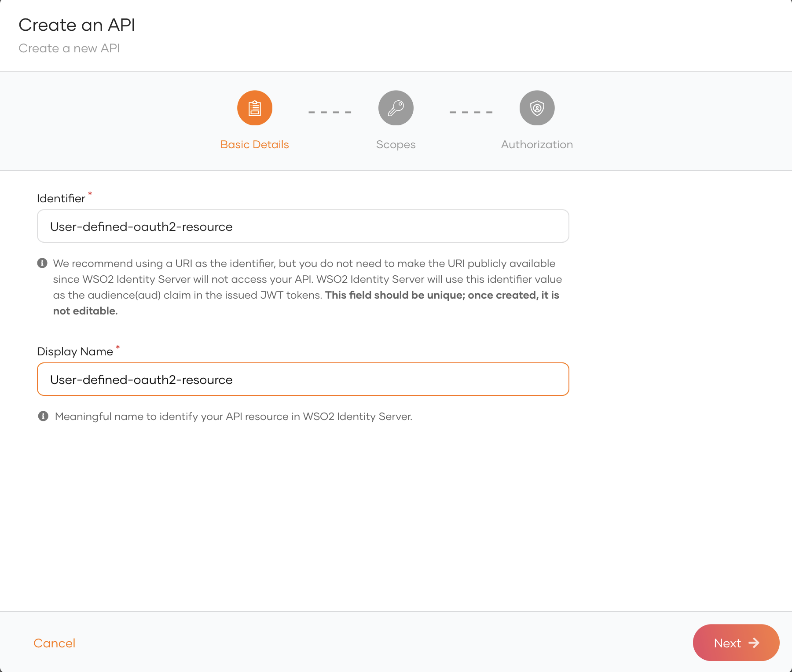Select the Basic Details clipboard step icon
The width and height of the screenshot is (792, 672).
pos(255,108)
